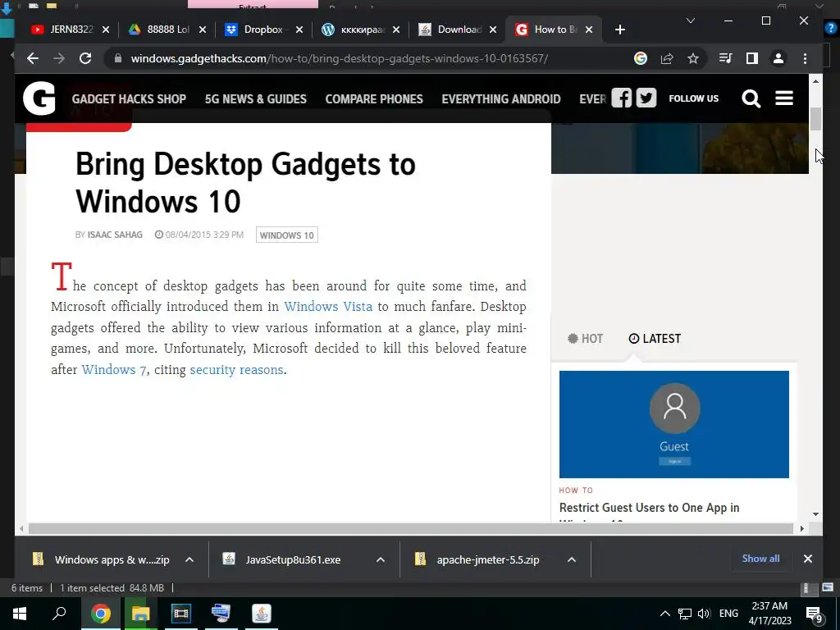840x630 pixels.
Task: Expand options for apache-jmeter-5.5.zip download
Action: 572,559
